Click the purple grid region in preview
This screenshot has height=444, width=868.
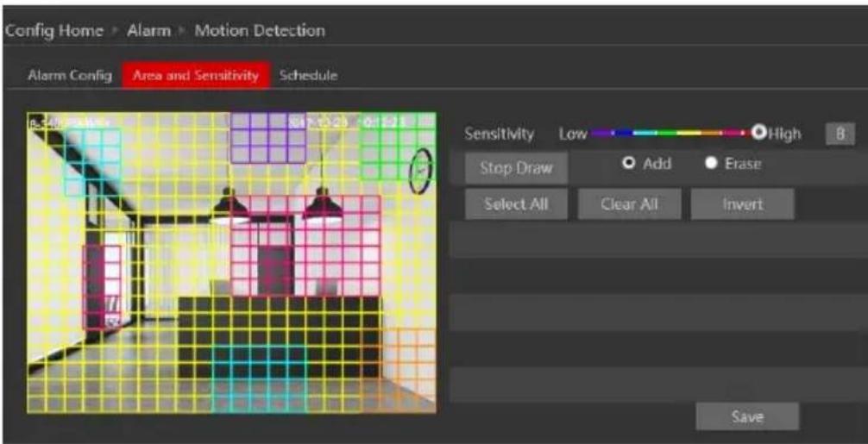click(268, 138)
